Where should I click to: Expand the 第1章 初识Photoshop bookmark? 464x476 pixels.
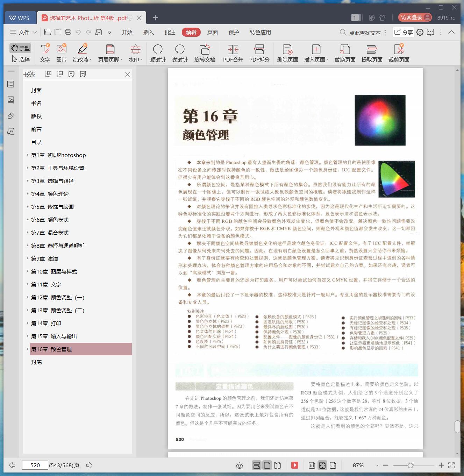point(28,155)
